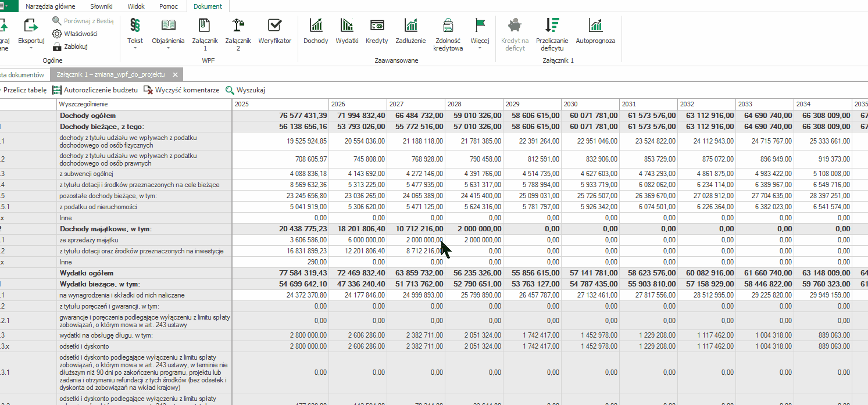Screen dimensions: 868x405
Task: Run Przeliczanie deficytu
Action: pyautogui.click(x=552, y=34)
